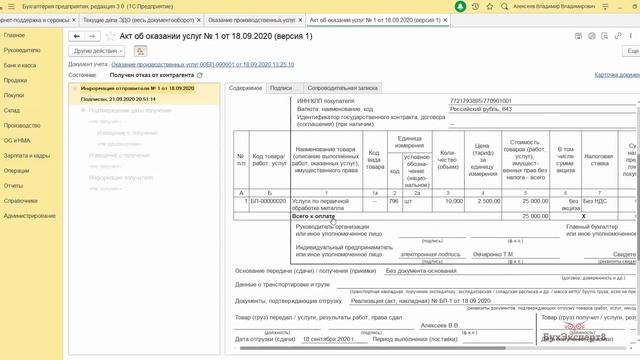Add document to favorites star
The image size is (640, 360).
[110, 36]
